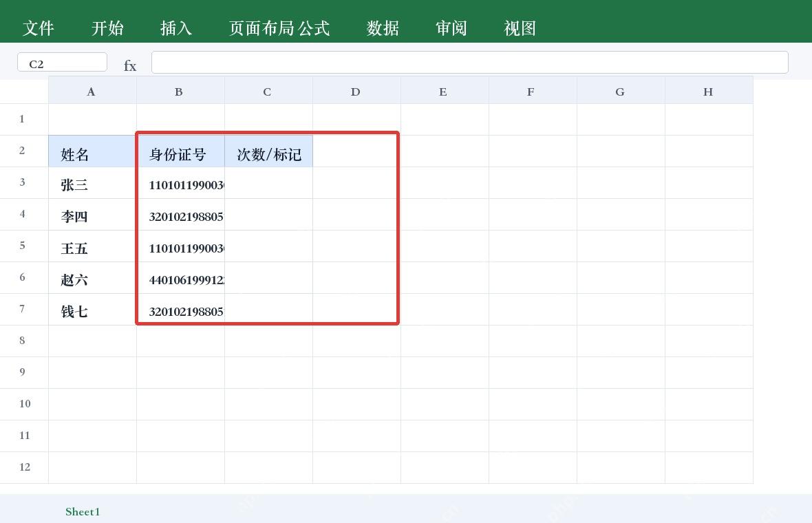
Task: Select row 1 header
Action: point(24,120)
